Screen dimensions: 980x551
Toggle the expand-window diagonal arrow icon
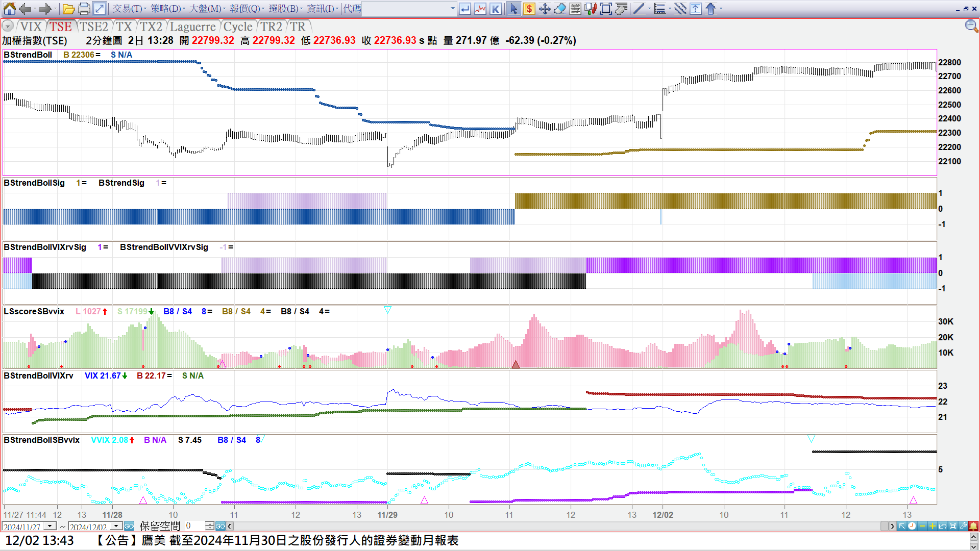pos(99,9)
